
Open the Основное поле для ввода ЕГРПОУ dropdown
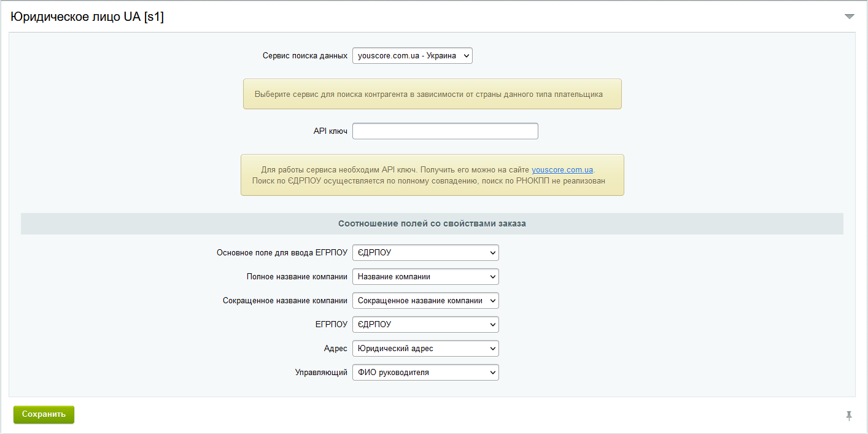tap(425, 253)
